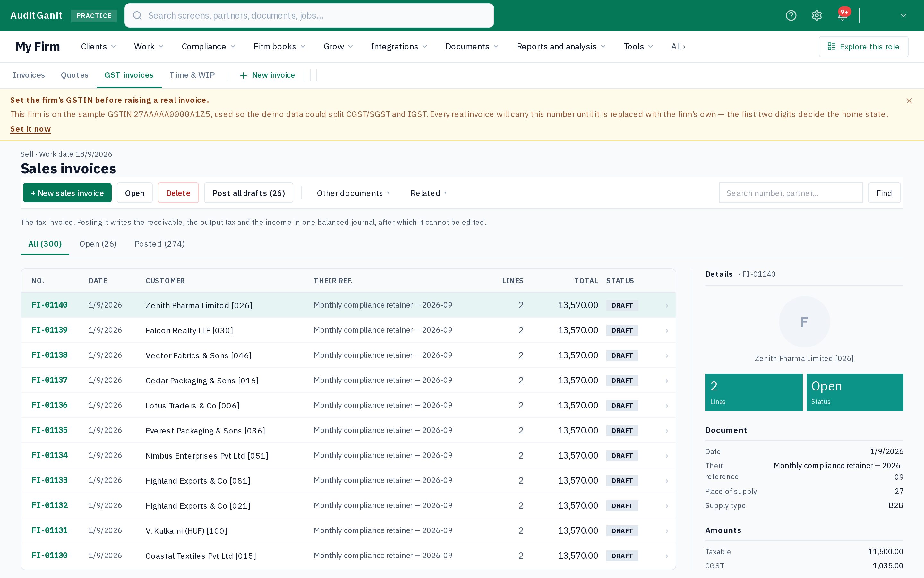Open row arrow for FI-01135
The image size is (924, 578).
[667, 431]
